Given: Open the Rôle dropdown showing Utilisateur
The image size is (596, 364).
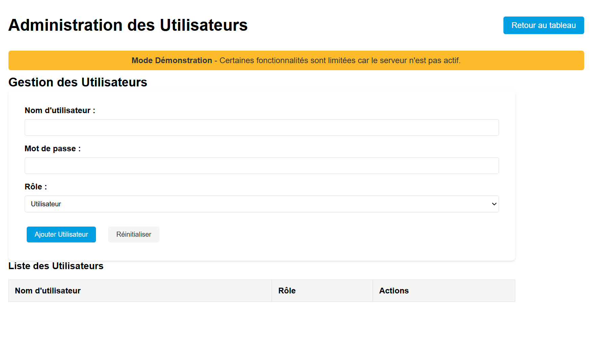Looking at the screenshot, I should point(262,204).
